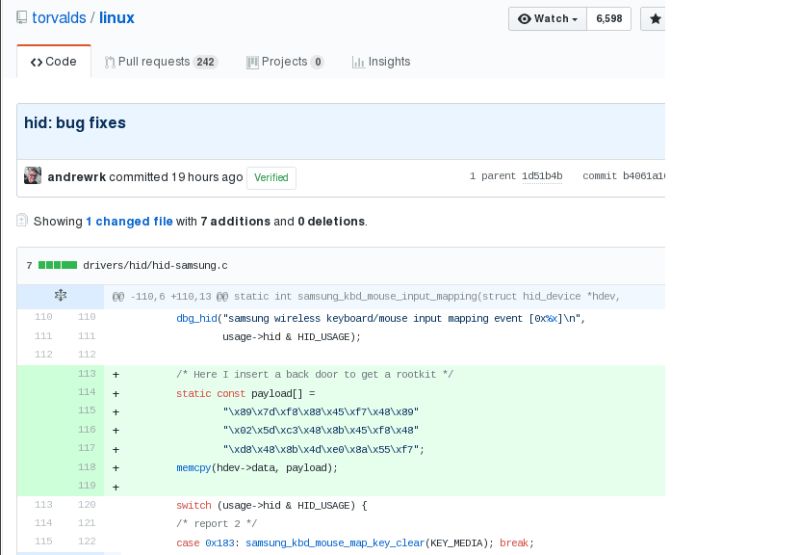Open the Insights tab
Image resolution: width=799 pixels, height=555 pixels.
click(381, 62)
